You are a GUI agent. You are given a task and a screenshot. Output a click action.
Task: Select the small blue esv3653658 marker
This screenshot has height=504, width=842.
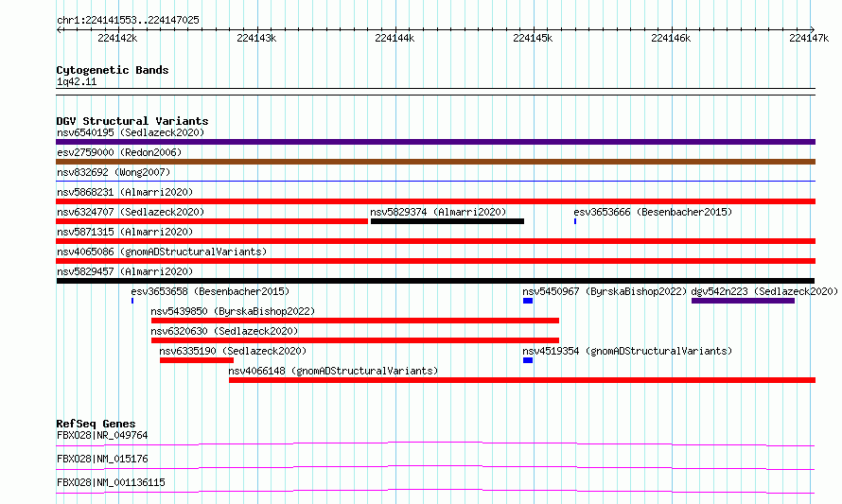pyautogui.click(x=132, y=301)
